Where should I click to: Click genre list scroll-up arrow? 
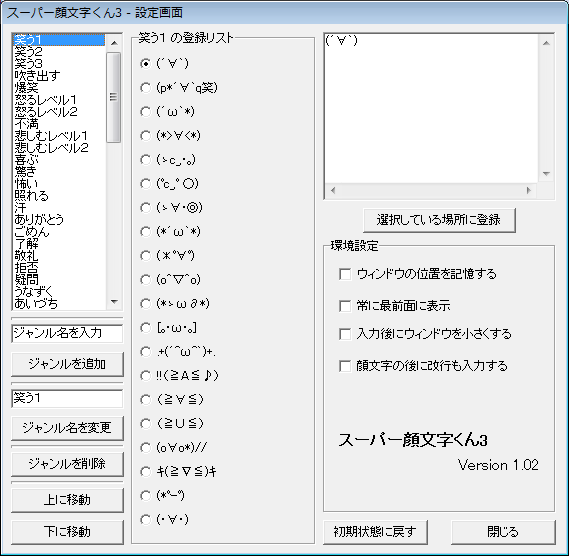tap(114, 43)
